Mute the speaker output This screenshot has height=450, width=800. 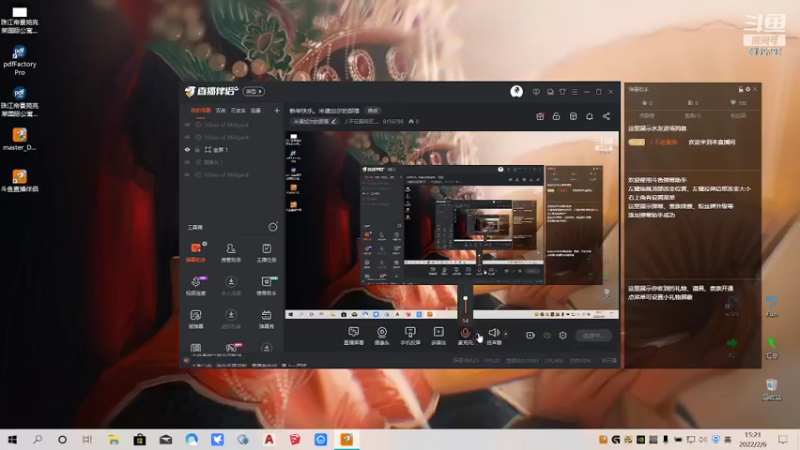click(493, 333)
